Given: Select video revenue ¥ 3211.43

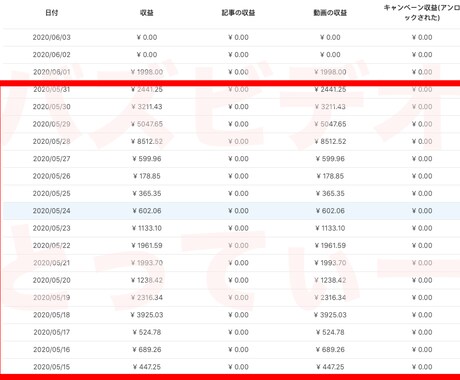Looking at the screenshot, I should tap(330, 107).
